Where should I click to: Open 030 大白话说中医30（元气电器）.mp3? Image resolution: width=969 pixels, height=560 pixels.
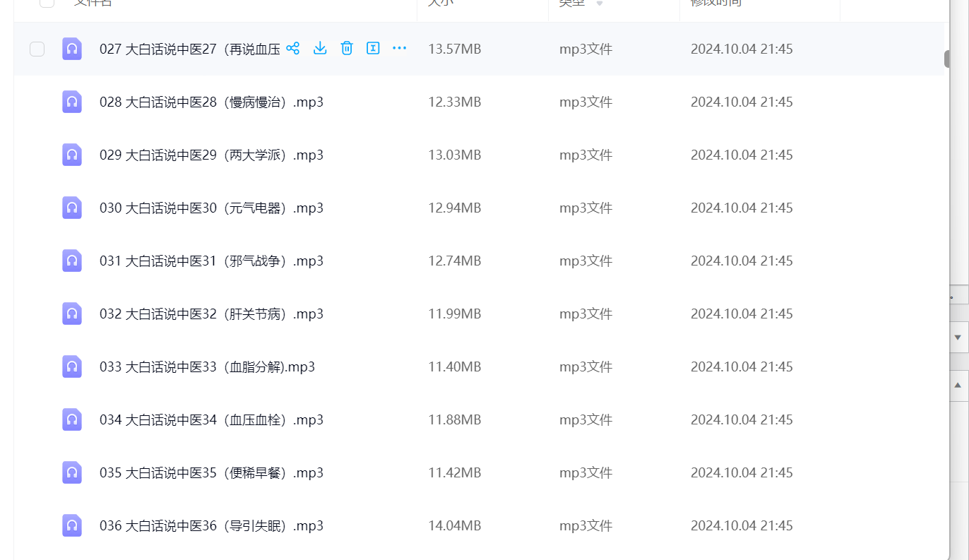[x=211, y=208]
